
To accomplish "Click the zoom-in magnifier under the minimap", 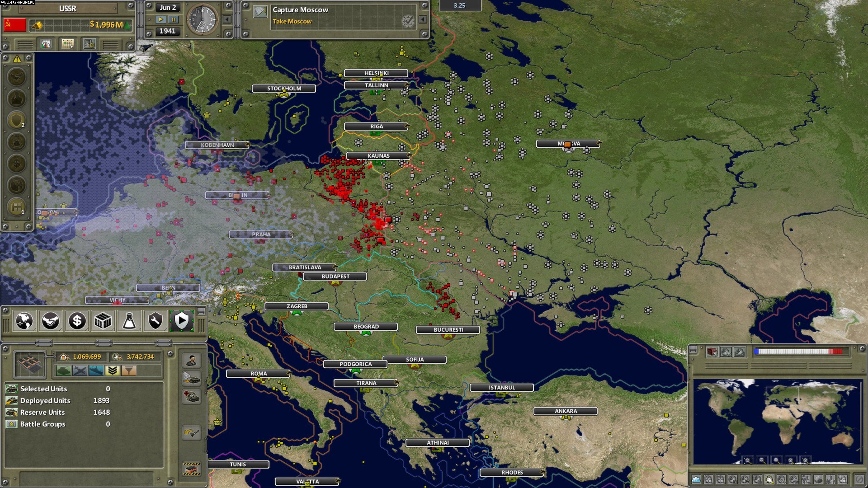I will 790,460.
